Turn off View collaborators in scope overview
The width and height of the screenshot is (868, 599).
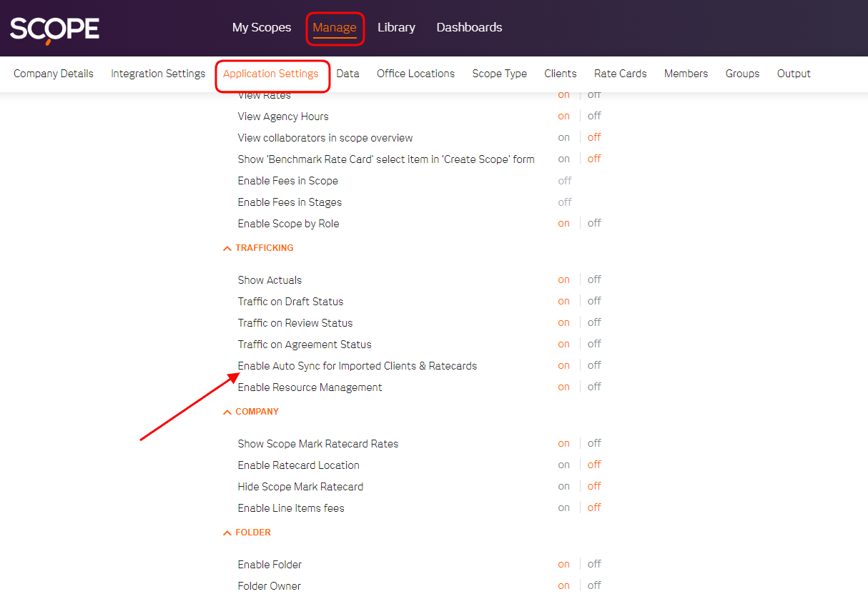594,137
